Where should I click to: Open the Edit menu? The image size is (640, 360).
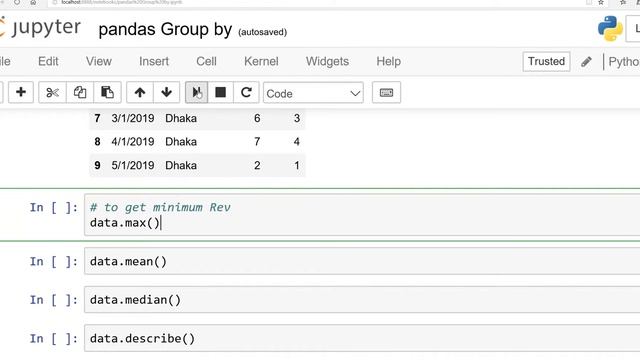48,61
